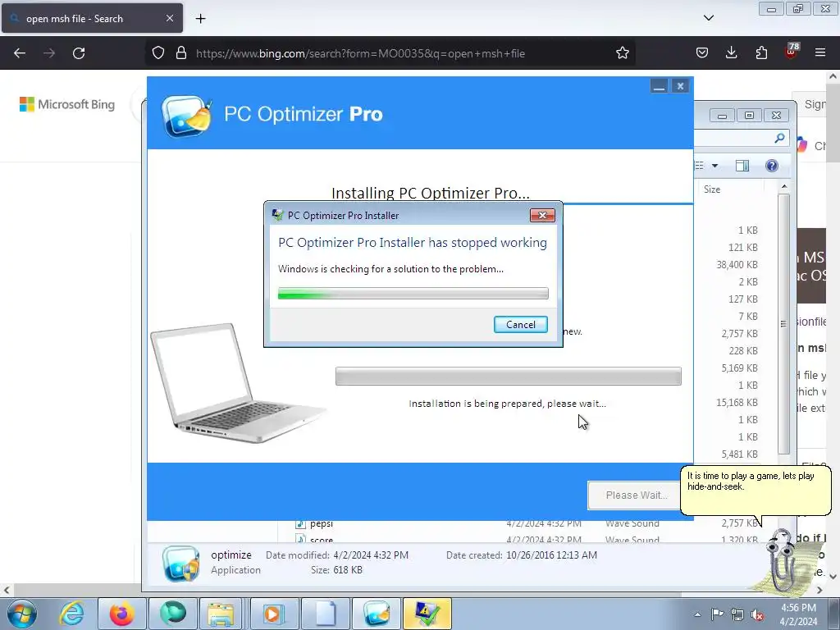Click the Clippy assistant character

tap(783, 561)
